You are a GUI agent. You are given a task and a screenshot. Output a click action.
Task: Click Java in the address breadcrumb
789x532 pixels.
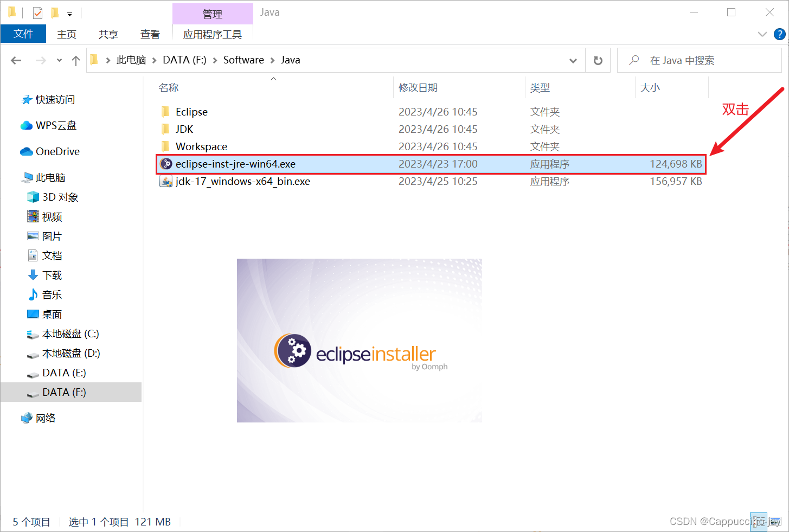290,60
